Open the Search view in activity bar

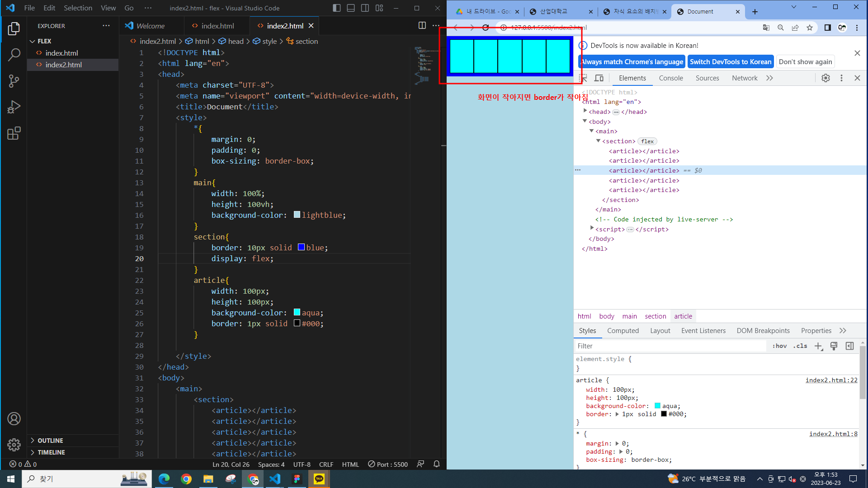click(x=14, y=55)
